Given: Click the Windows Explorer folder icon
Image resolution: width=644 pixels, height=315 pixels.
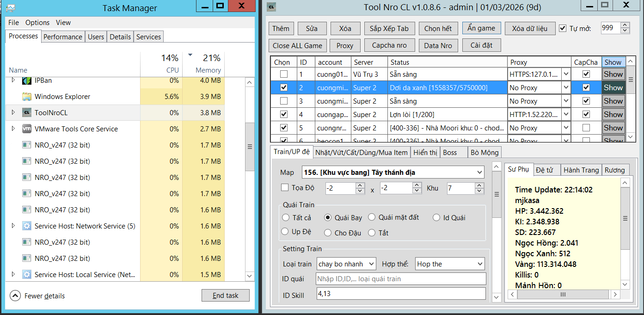Looking at the screenshot, I should coord(27,97).
